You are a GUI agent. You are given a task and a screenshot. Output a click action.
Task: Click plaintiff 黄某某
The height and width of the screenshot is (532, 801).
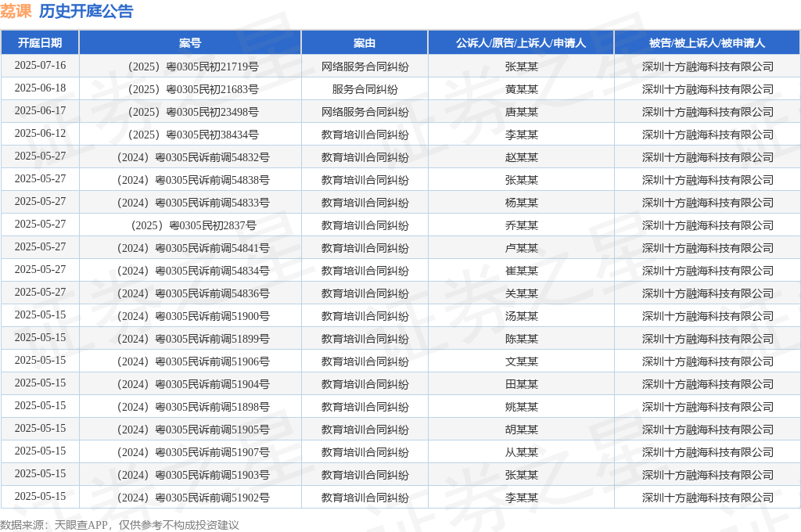pyautogui.click(x=521, y=89)
